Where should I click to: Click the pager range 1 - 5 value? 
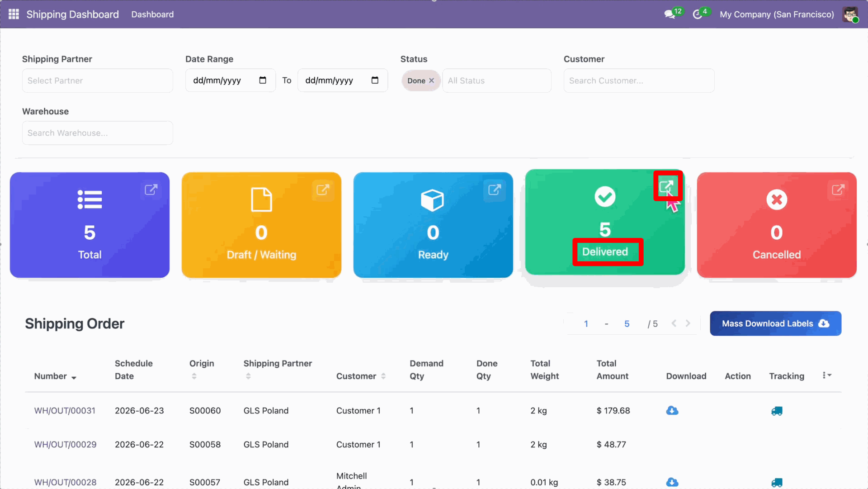tap(606, 324)
